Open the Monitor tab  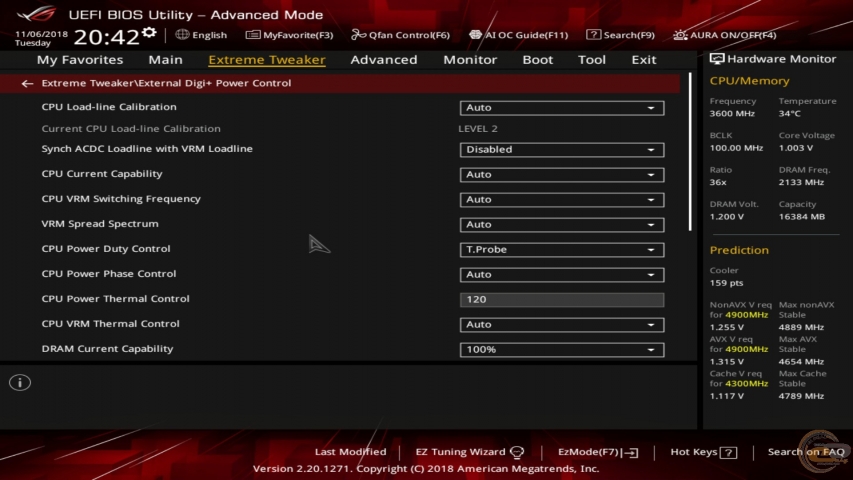tap(470, 60)
